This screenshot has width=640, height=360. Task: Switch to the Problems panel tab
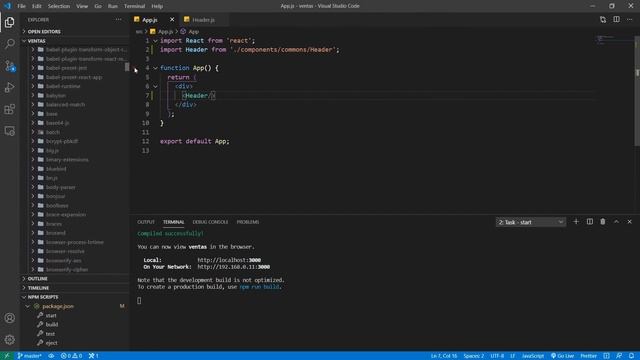(248, 222)
